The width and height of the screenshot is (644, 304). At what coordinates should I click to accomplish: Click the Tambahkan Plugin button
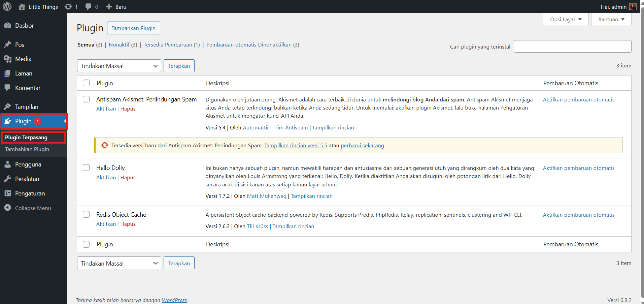coord(133,28)
